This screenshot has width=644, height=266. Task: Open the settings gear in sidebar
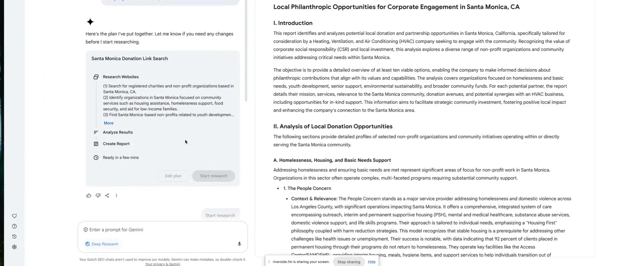[14, 247]
